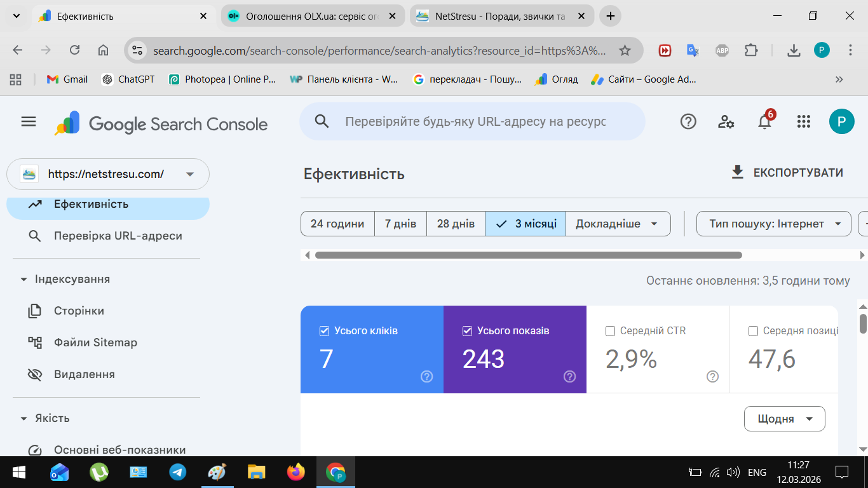Enable the Середній CTR checkbox
The image size is (868, 488).
pos(611,331)
